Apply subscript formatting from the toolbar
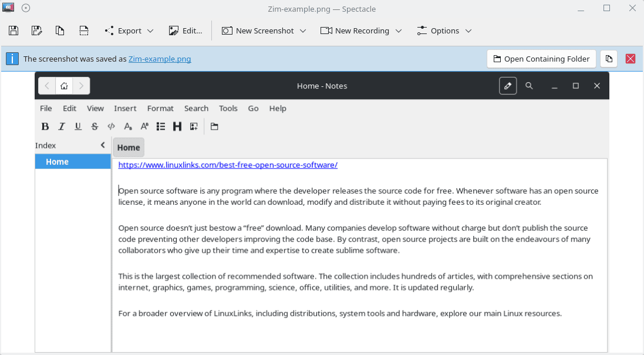This screenshot has width=644, height=355. 128,126
